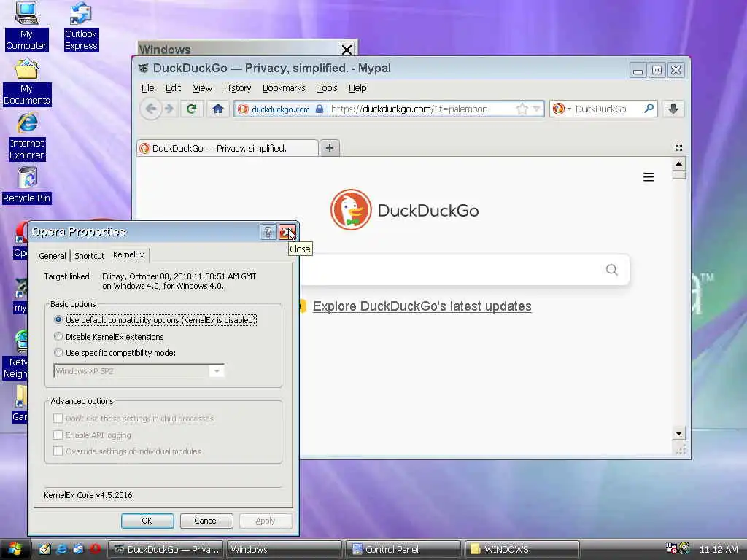
Task: Switch to the Shortcut tab
Action: click(x=90, y=256)
